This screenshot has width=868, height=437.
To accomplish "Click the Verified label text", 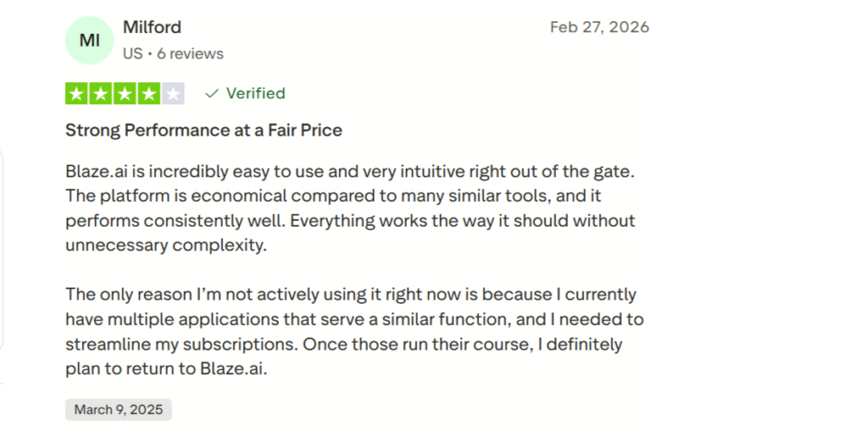I will (x=255, y=93).
